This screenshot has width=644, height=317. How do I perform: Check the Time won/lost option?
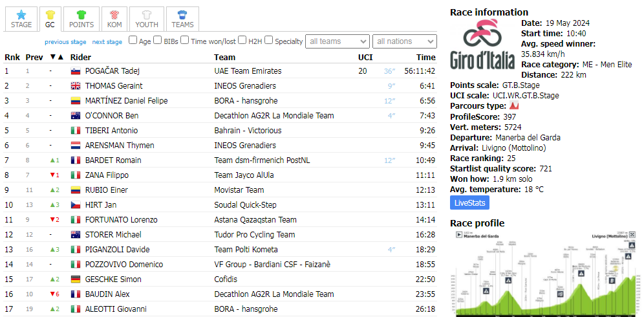185,40
